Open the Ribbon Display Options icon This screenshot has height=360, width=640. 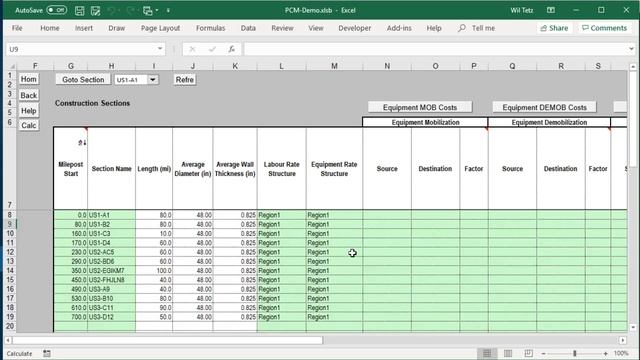551,10
